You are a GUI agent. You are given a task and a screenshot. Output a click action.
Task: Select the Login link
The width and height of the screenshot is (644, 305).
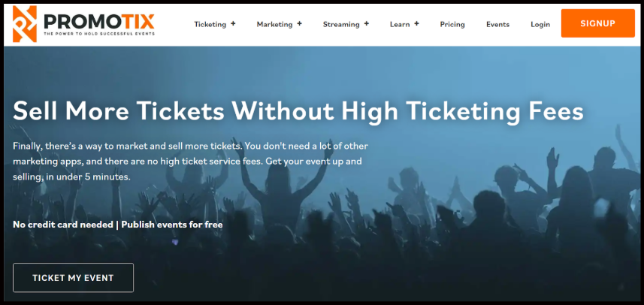coord(540,24)
